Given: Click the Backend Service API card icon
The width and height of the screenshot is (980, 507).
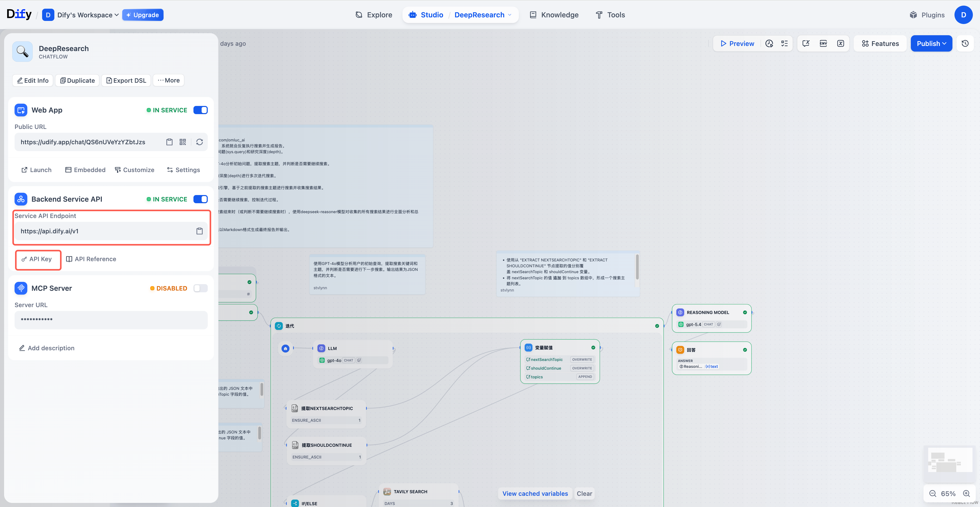Looking at the screenshot, I should click(x=21, y=199).
